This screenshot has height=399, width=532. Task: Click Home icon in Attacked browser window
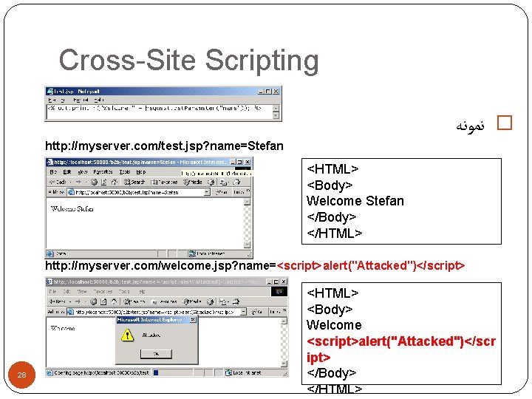(x=114, y=301)
